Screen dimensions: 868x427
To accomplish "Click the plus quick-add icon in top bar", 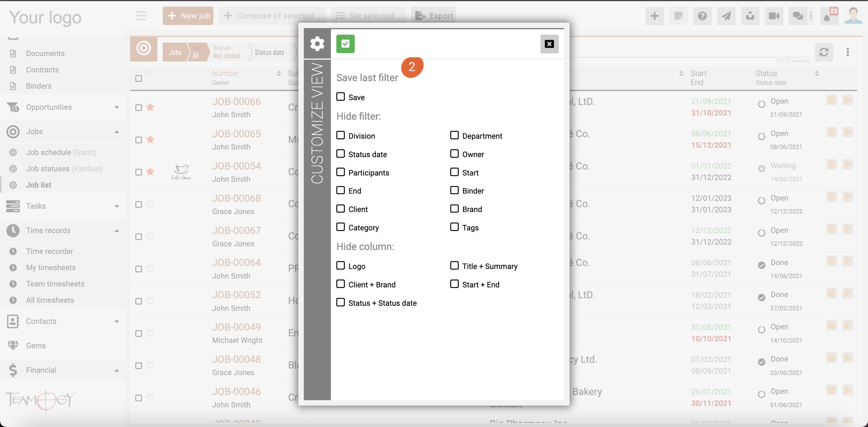I will pos(654,16).
